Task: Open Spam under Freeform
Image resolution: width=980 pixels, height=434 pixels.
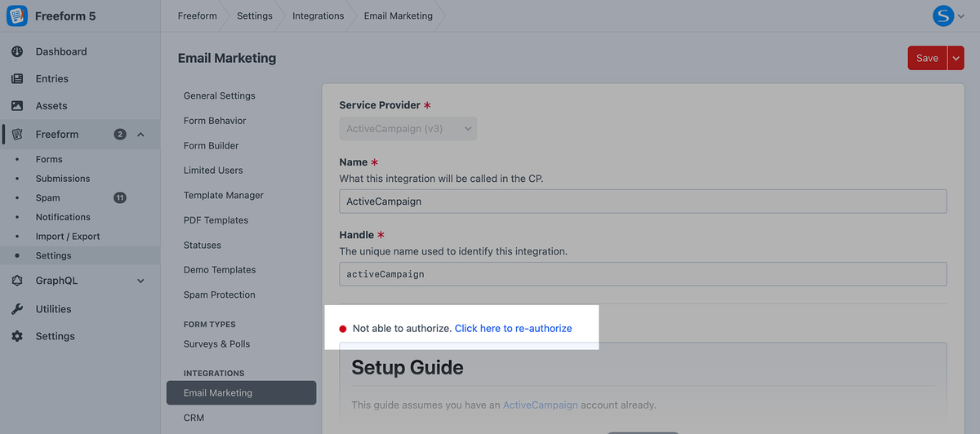Action: (x=47, y=197)
